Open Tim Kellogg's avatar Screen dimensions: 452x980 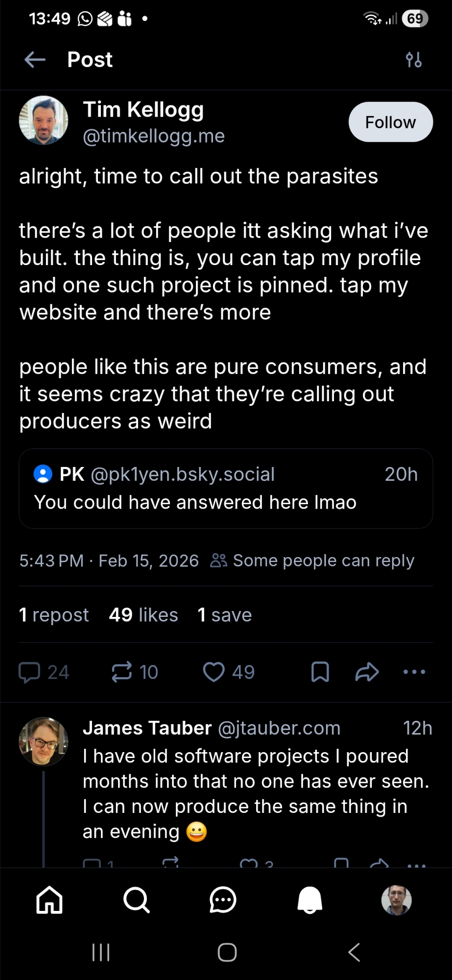[x=44, y=121]
